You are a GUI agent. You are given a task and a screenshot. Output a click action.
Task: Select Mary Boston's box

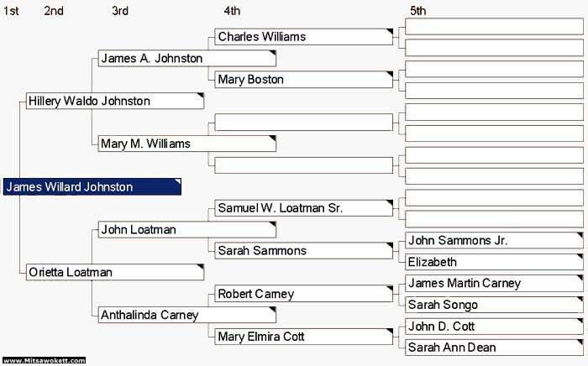303,80
